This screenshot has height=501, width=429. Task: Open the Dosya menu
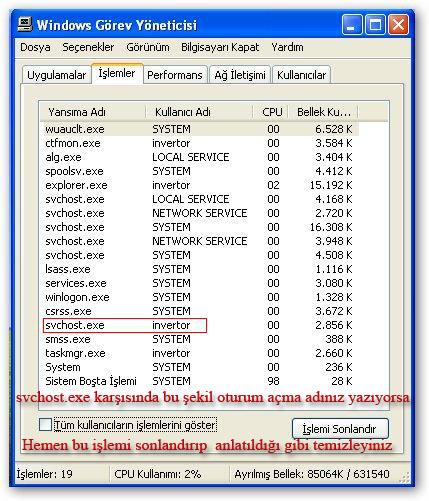[35, 47]
